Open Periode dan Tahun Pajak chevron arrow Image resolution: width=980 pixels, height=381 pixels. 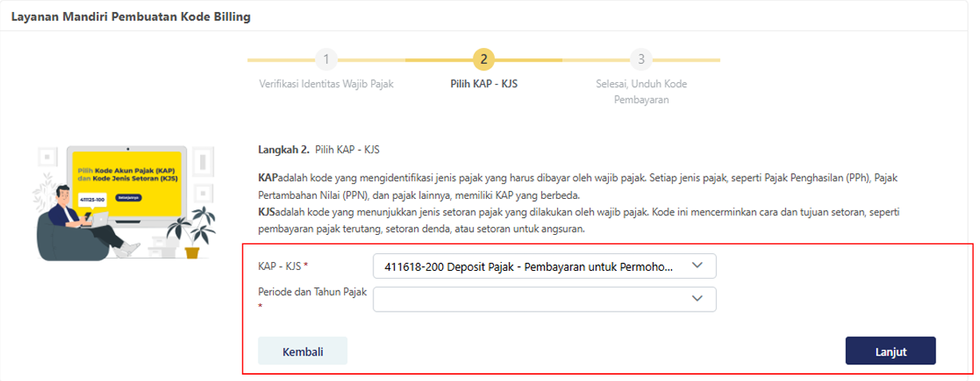click(697, 299)
